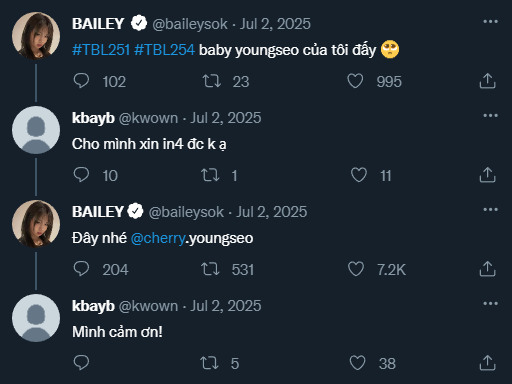
Task: Retweet the tweet with 531 retweets
Action: click(x=210, y=269)
